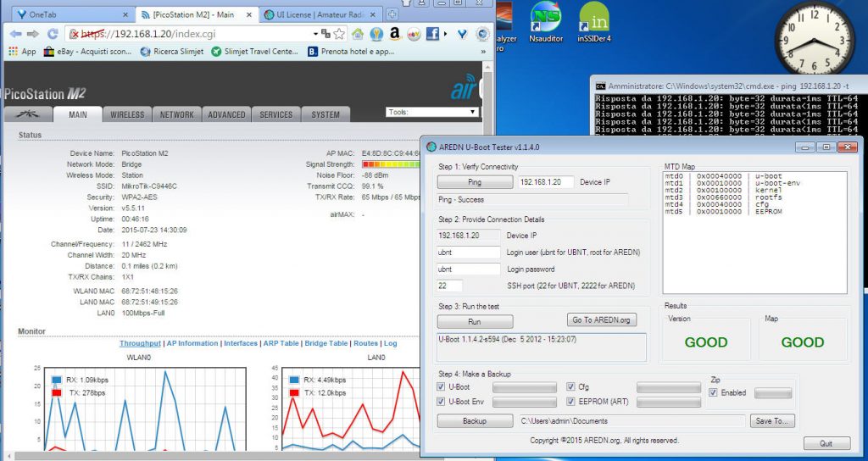Go forward using the browser forward arrow
The image size is (868, 461).
tap(33, 34)
